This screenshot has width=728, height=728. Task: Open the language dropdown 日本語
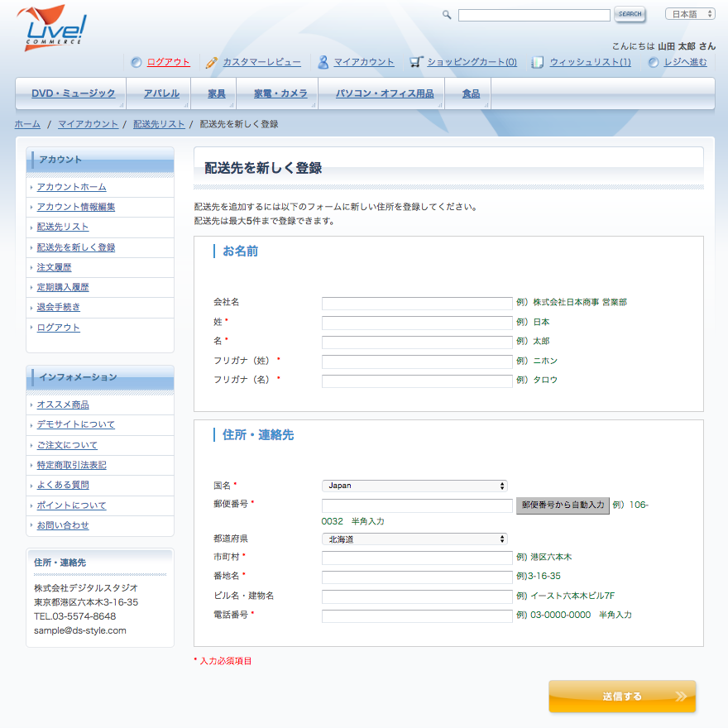[690, 14]
